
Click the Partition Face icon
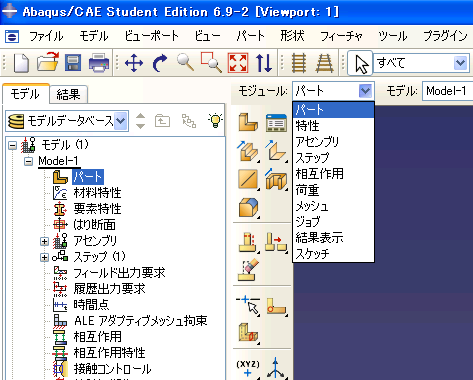tap(276, 306)
